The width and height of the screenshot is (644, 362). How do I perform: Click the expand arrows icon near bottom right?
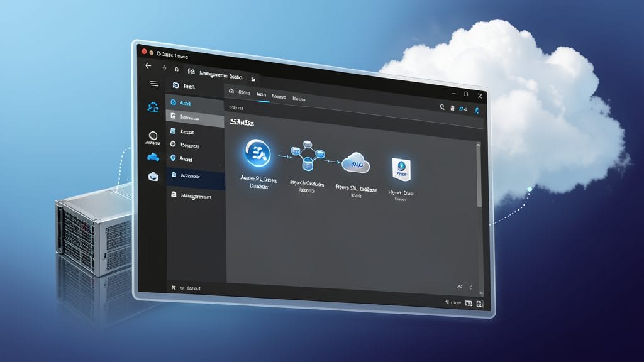point(460,287)
